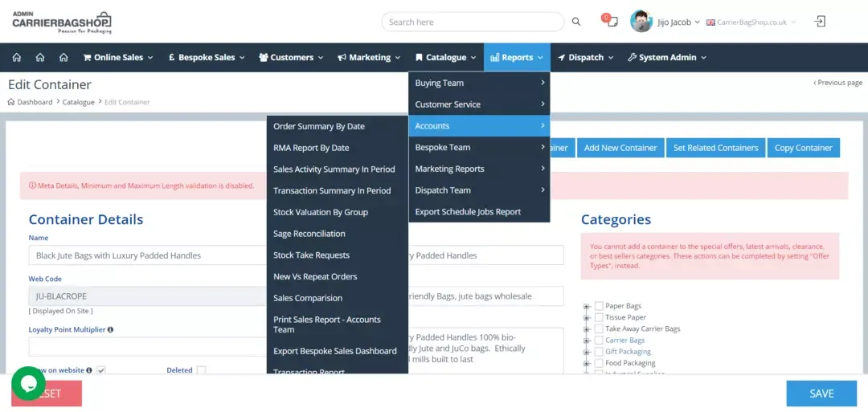Expand the Gift Packaging tree node
Screen dimensions: 868x412
[587, 352]
